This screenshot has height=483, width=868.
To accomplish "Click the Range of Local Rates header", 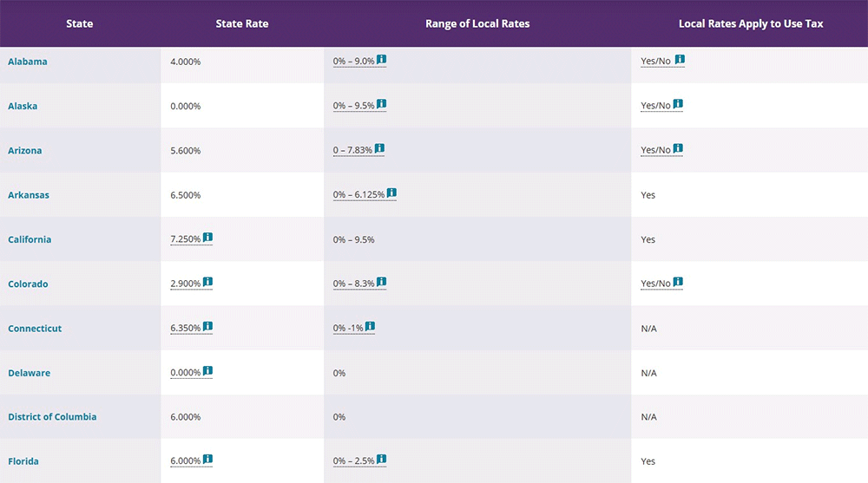I will pos(477,23).
